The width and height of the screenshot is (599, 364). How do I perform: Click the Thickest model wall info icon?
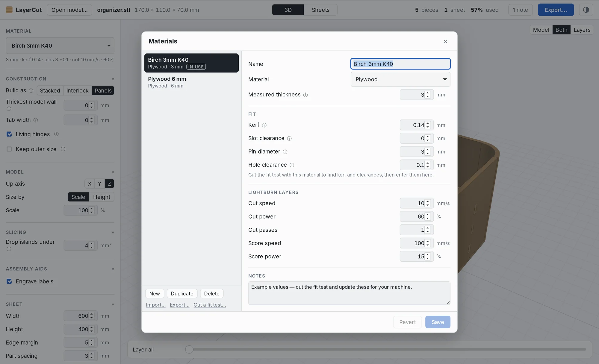(9, 109)
